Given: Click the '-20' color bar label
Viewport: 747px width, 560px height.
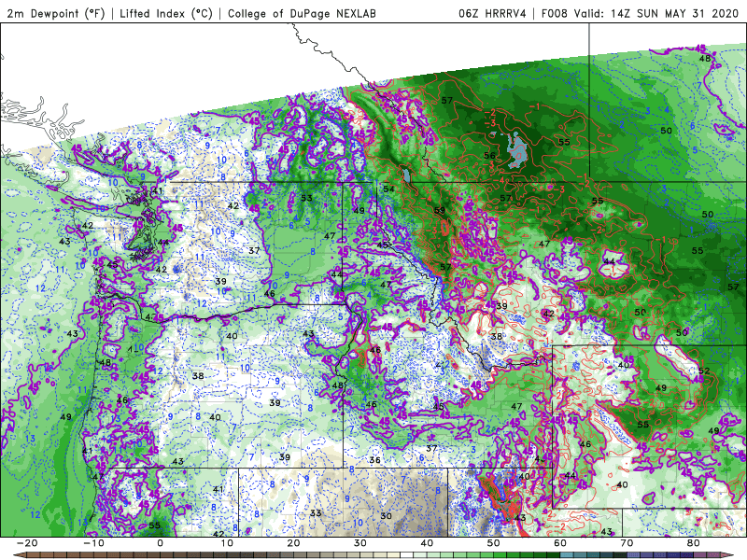Looking at the screenshot, I should pyautogui.click(x=27, y=543).
